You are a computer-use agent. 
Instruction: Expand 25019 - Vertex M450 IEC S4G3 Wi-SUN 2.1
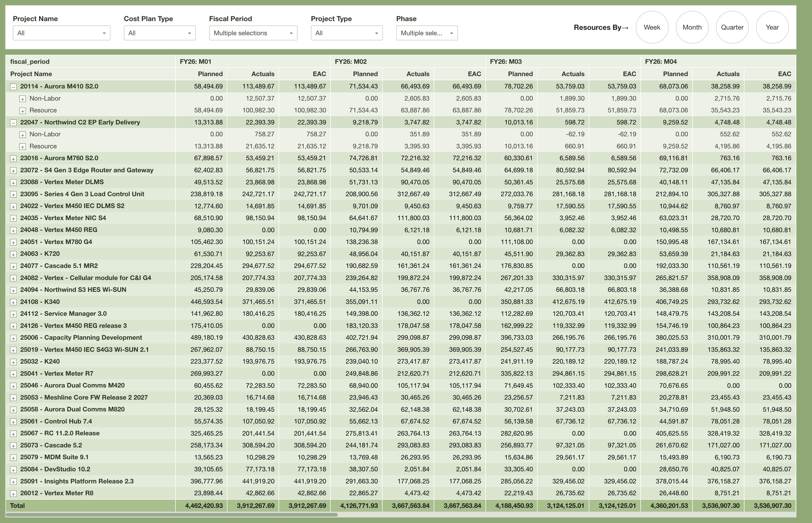click(x=13, y=350)
